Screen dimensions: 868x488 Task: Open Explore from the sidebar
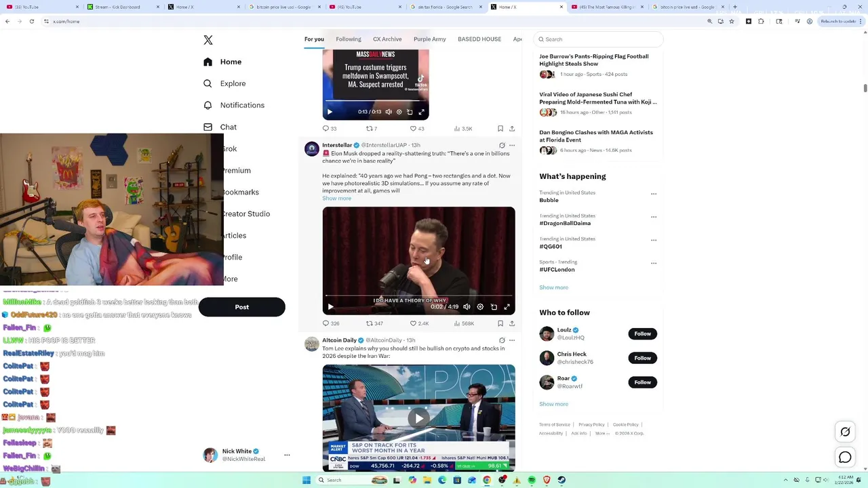(x=224, y=83)
